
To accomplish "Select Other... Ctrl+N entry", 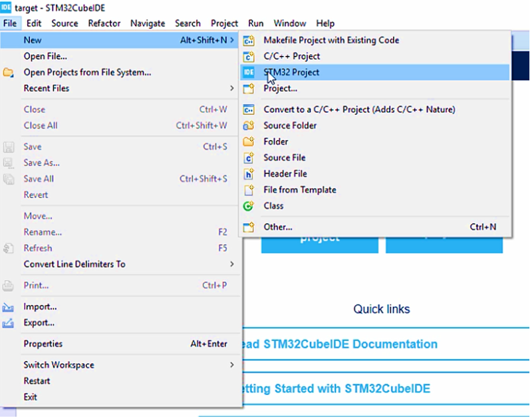I will pyautogui.click(x=375, y=227).
